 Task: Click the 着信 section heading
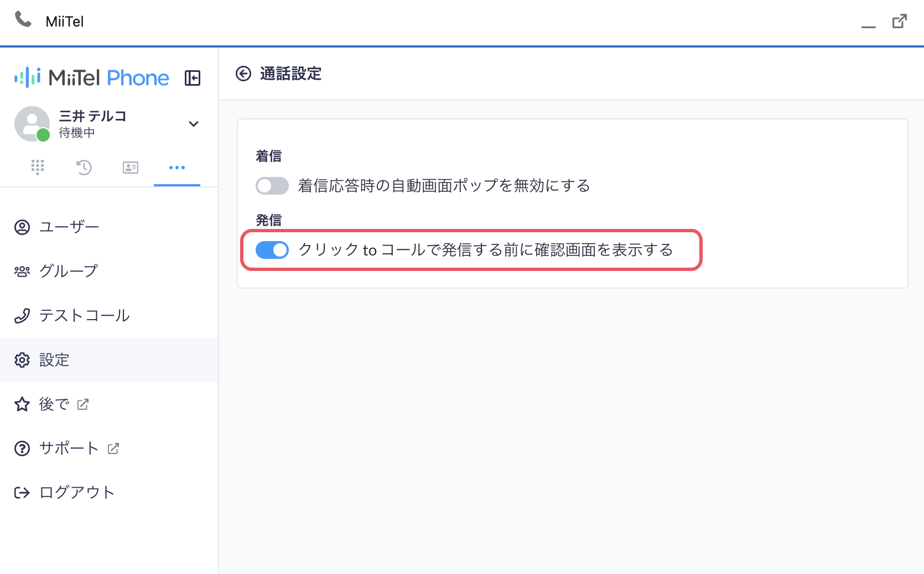tap(269, 156)
